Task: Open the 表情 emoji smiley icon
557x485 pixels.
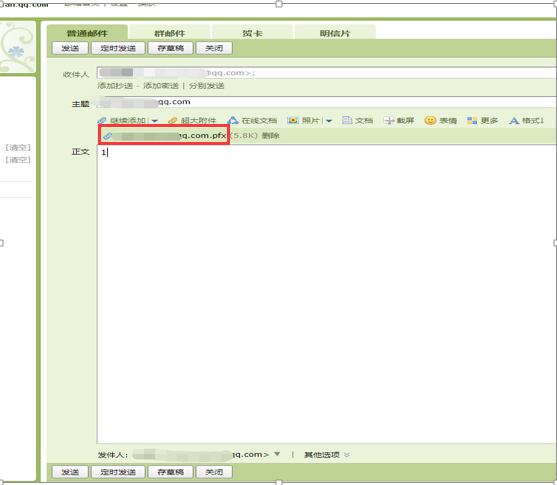Action: [x=430, y=120]
